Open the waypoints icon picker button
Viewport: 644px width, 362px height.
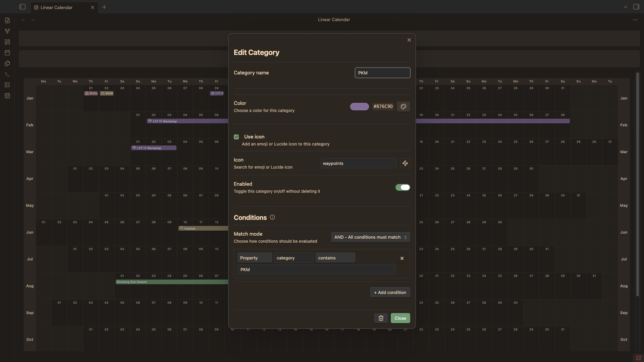(405, 163)
